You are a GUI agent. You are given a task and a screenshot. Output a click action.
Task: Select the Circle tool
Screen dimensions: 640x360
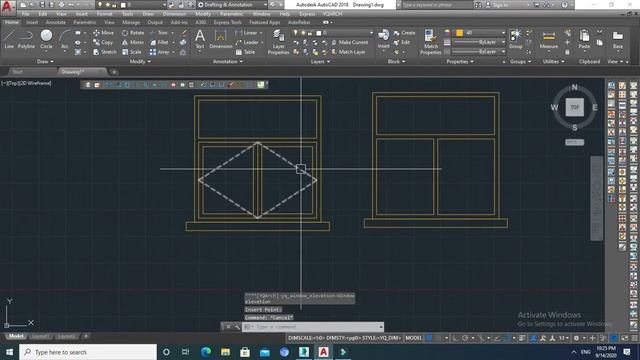point(47,39)
